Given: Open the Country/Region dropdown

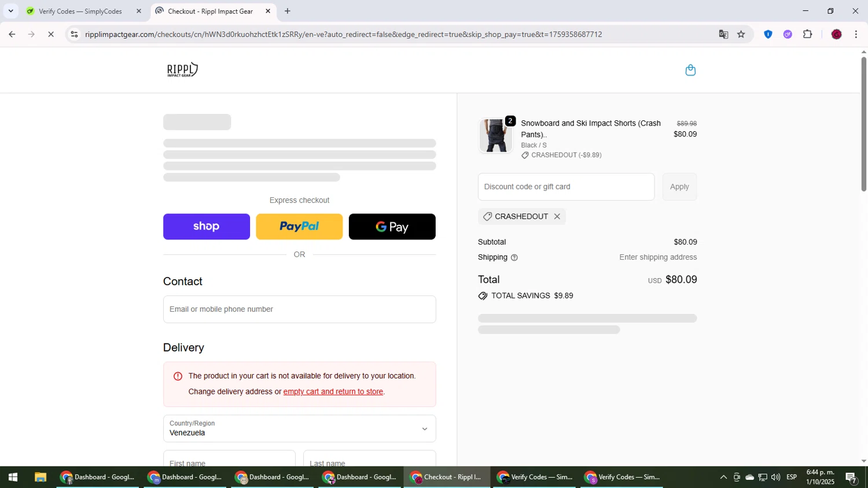Looking at the screenshot, I should (x=299, y=428).
